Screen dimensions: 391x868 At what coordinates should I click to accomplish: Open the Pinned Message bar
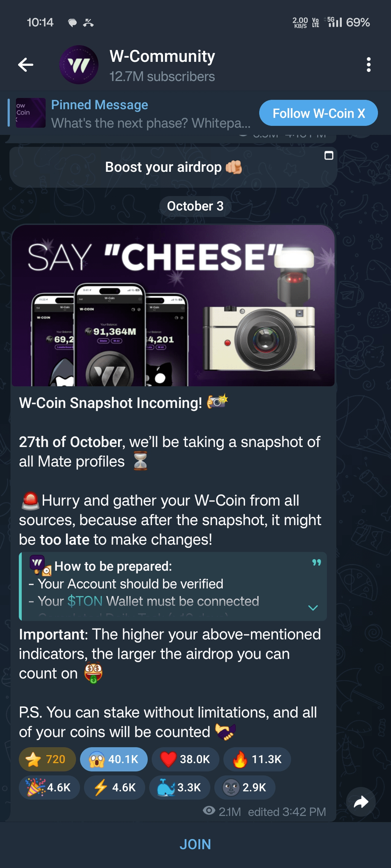130,113
